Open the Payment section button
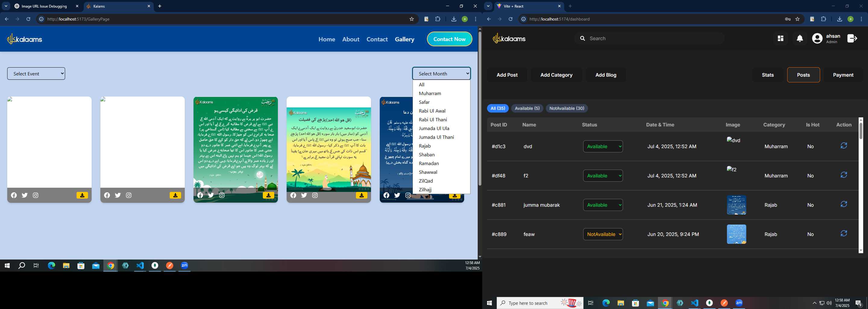 coord(843,75)
